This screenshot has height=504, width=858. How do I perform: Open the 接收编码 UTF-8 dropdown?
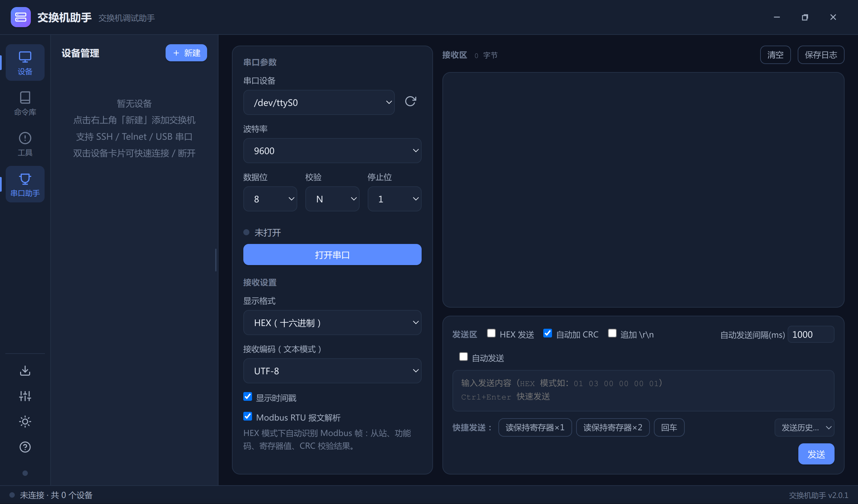point(332,371)
